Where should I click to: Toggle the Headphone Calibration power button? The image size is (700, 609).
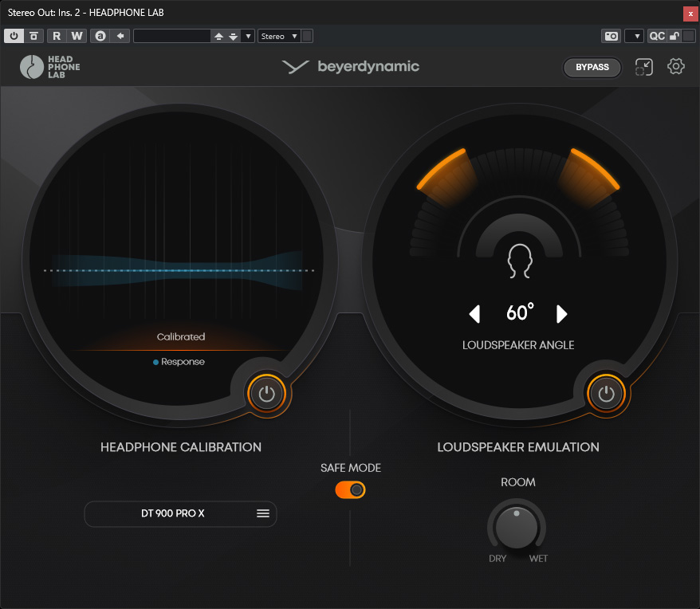(x=266, y=393)
